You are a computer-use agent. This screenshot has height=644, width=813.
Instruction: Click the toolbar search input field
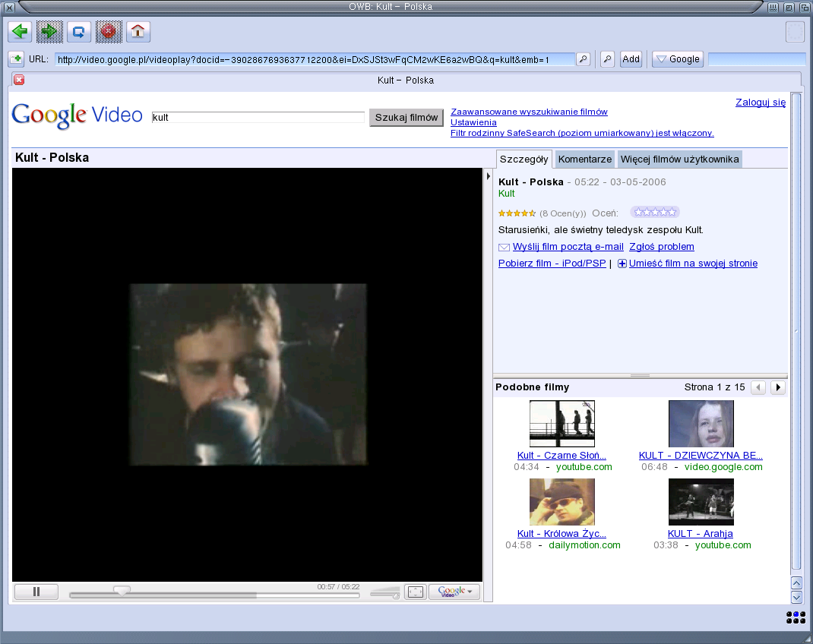tap(757, 59)
